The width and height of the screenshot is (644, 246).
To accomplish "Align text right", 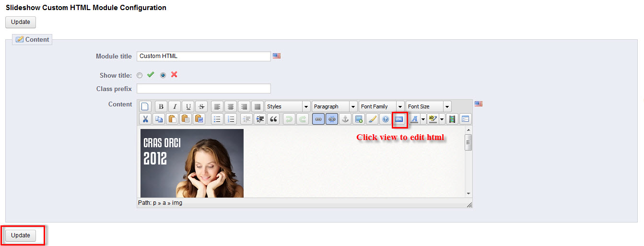I will (x=244, y=106).
